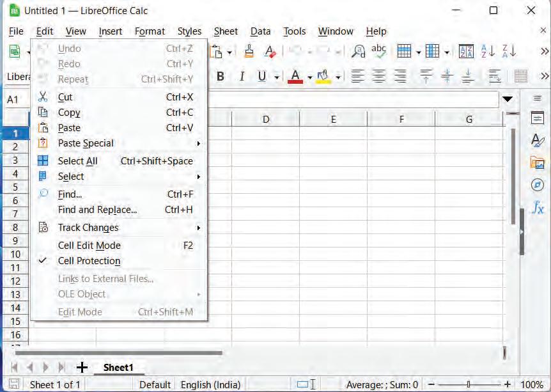Open sidebar Styles deck
551x392 pixels.
point(538,140)
